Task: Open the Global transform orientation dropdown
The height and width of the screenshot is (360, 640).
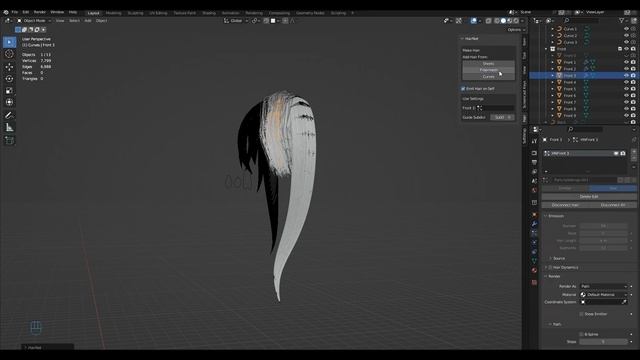Action: (x=236, y=20)
